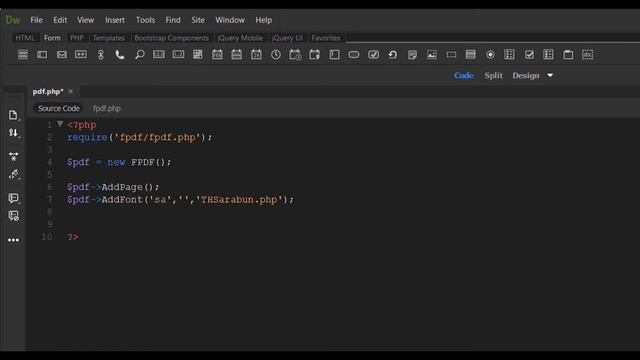
Task: Switch to Design view
Action: pos(526,76)
